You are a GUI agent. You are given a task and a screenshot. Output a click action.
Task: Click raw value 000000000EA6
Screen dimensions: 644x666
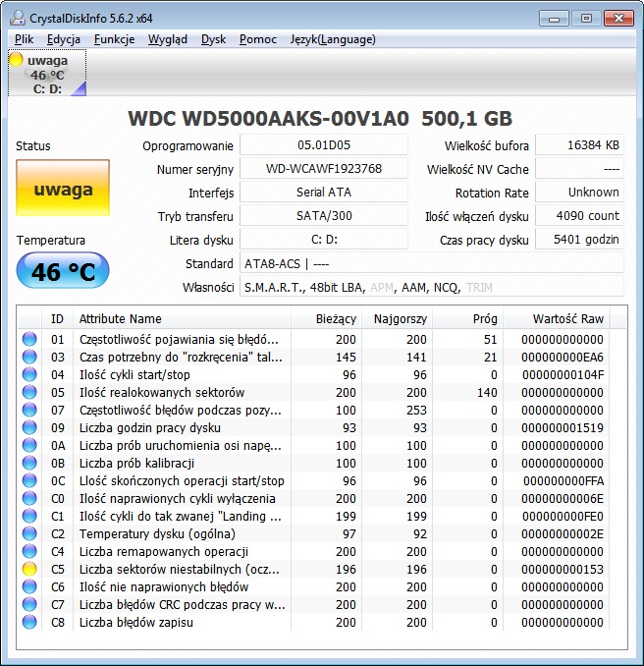pos(563,357)
